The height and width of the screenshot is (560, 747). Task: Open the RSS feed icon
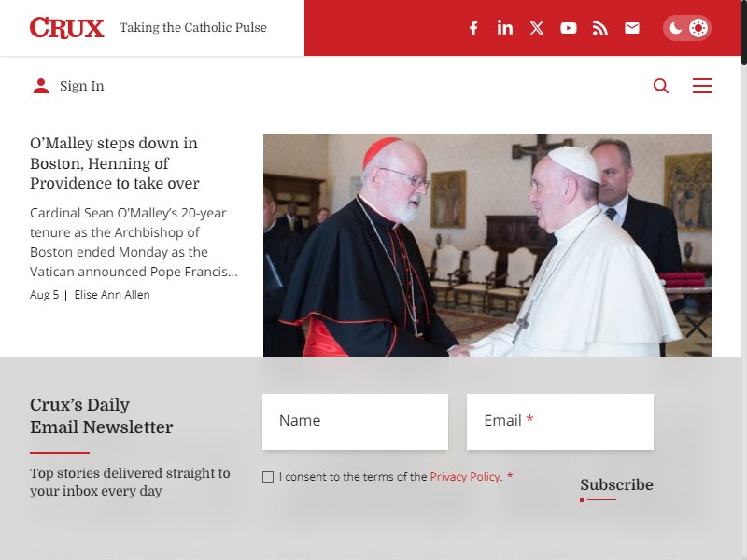(599, 28)
